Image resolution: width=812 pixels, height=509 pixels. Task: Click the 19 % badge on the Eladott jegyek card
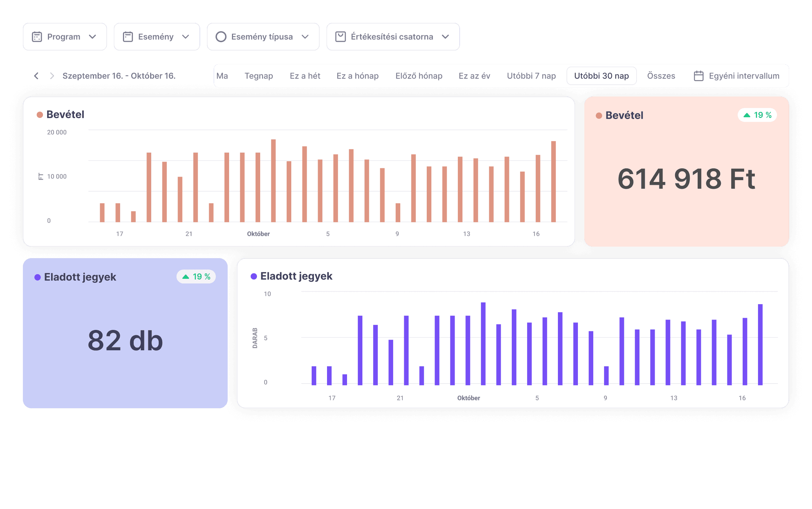(x=196, y=277)
